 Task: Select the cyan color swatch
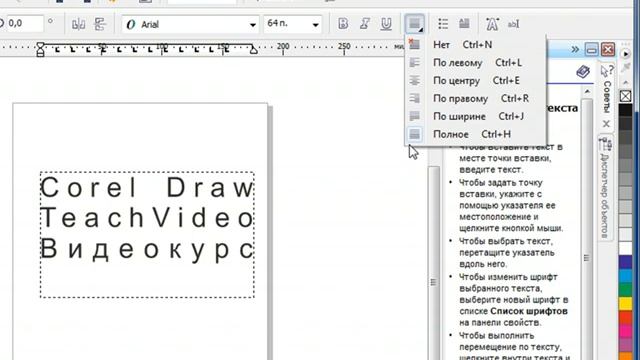point(625,276)
